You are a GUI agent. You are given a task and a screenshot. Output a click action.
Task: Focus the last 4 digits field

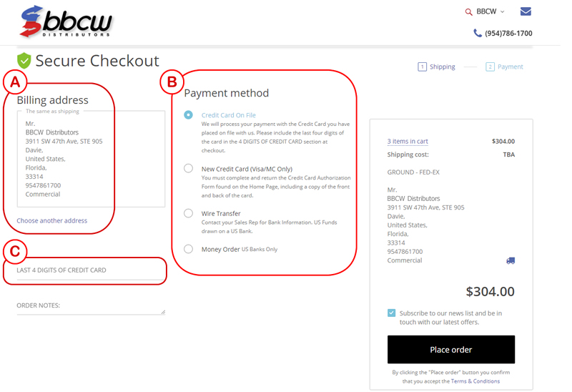click(91, 271)
